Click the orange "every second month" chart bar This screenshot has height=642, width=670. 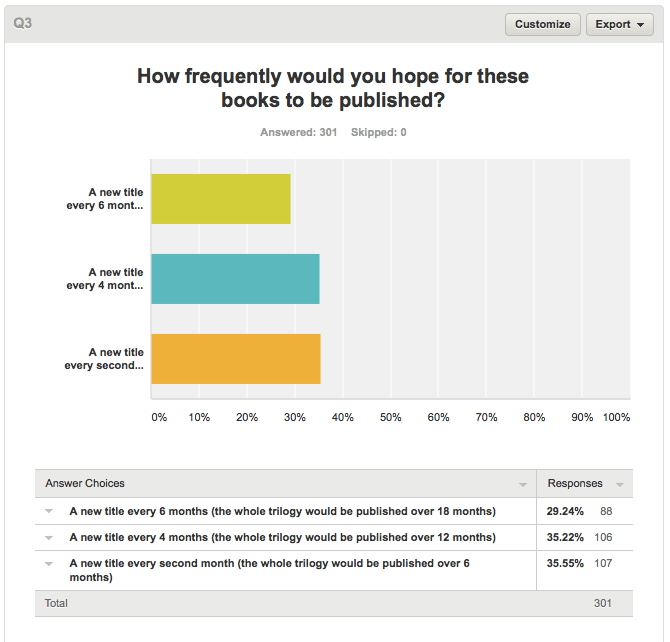pos(236,358)
